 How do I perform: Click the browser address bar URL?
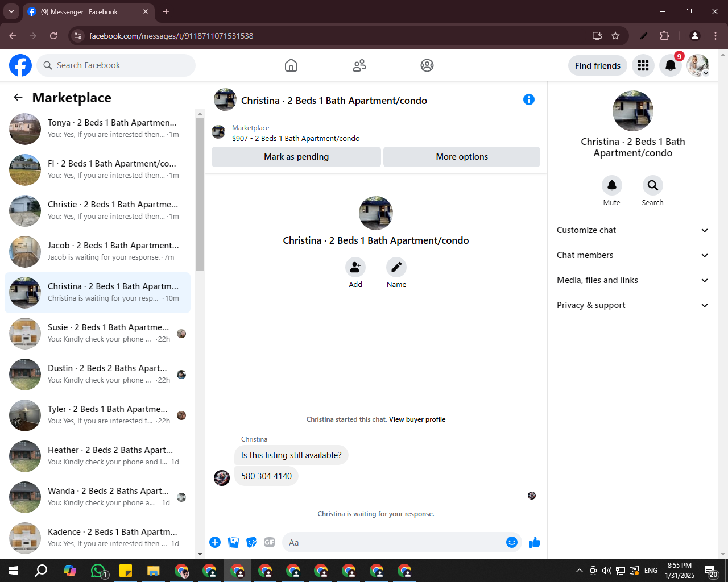point(171,36)
